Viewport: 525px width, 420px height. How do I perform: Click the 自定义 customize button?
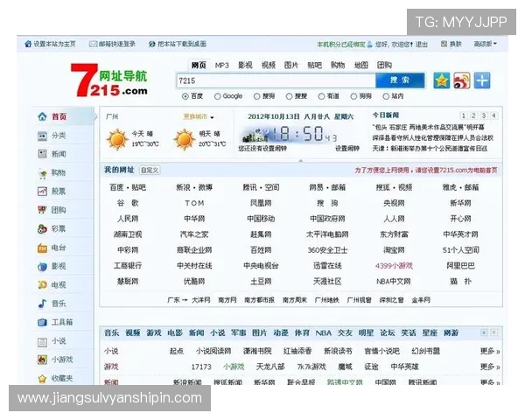point(150,170)
